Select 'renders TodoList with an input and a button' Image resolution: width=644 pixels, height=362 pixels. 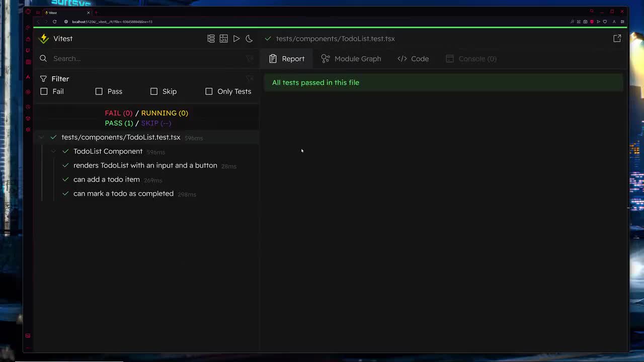click(x=145, y=165)
